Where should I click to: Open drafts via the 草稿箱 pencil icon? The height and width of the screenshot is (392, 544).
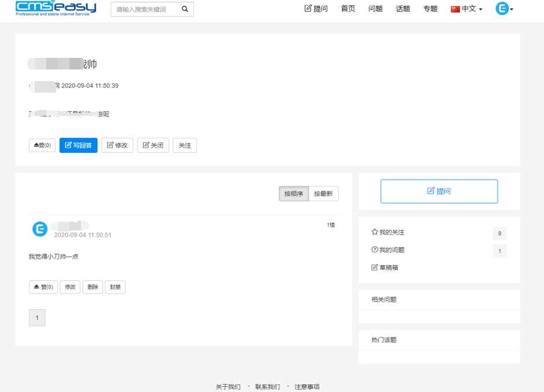[x=376, y=267]
